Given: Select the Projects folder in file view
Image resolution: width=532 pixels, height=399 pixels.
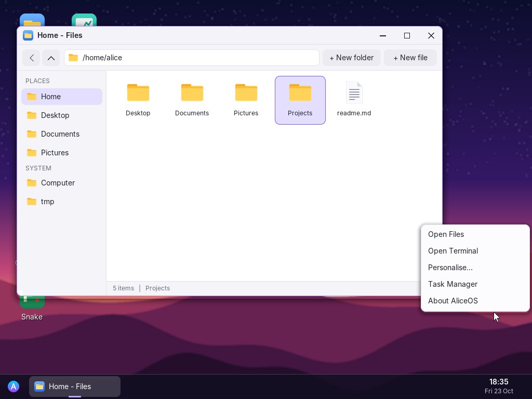Looking at the screenshot, I should point(300,100).
